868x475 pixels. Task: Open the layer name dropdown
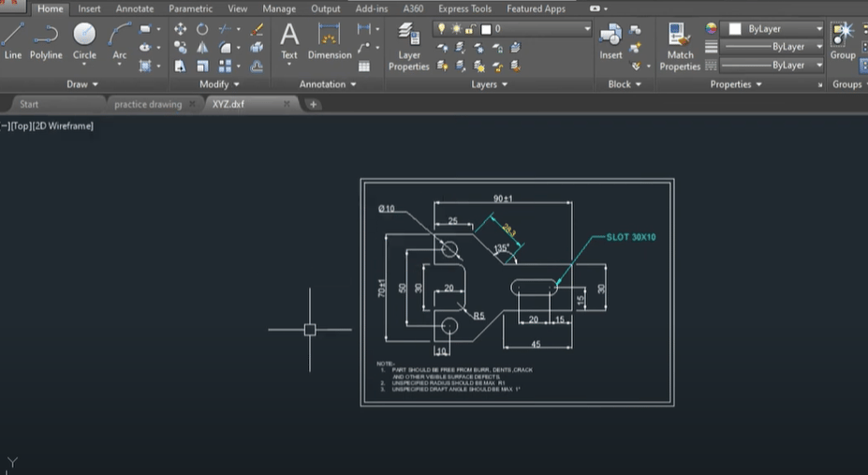pyautogui.click(x=587, y=29)
